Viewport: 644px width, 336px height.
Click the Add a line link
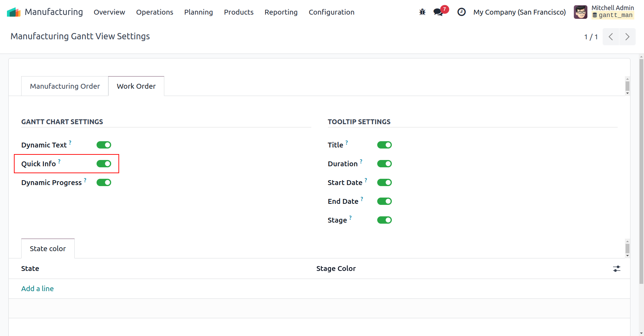point(38,289)
